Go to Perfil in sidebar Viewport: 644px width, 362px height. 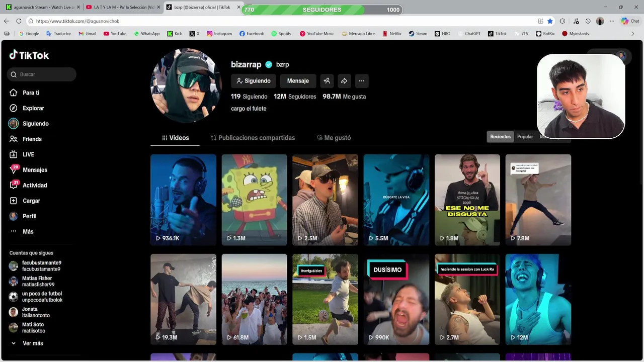coord(23,216)
